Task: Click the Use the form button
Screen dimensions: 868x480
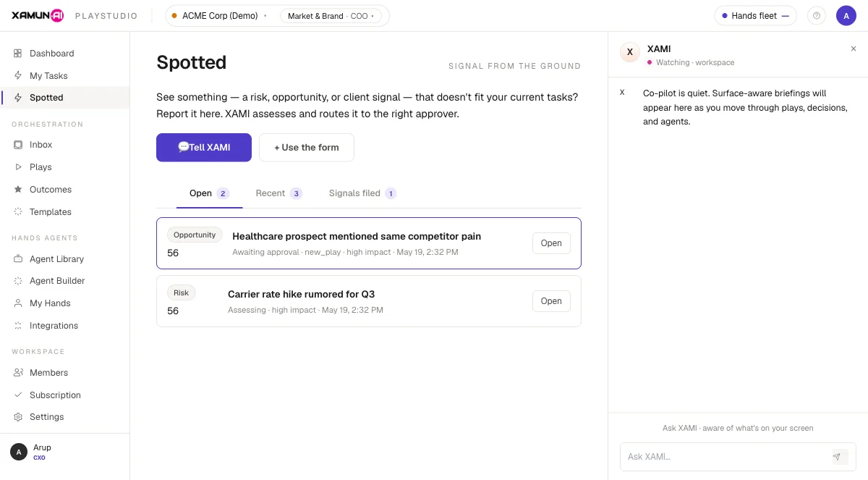Action: (307, 147)
